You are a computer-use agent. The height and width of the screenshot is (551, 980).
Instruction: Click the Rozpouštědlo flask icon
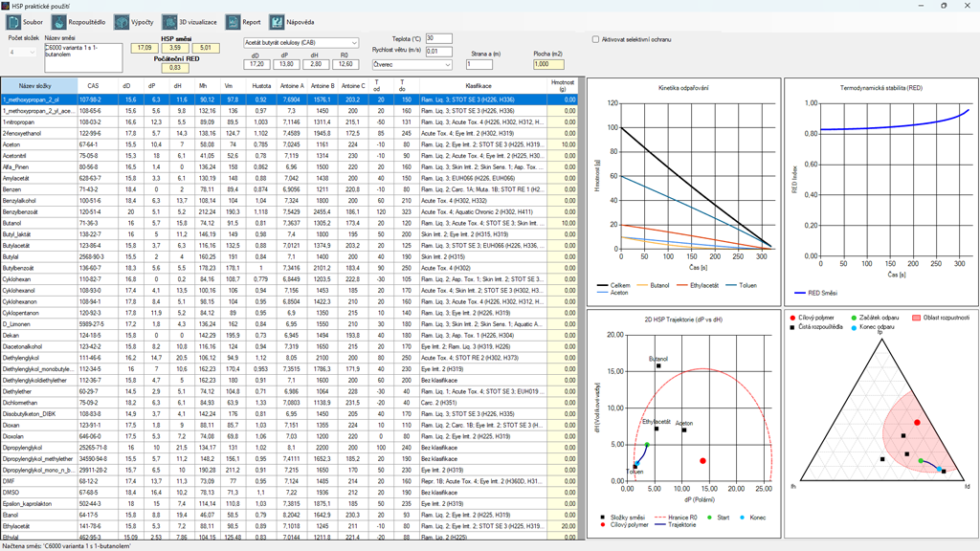(58, 22)
